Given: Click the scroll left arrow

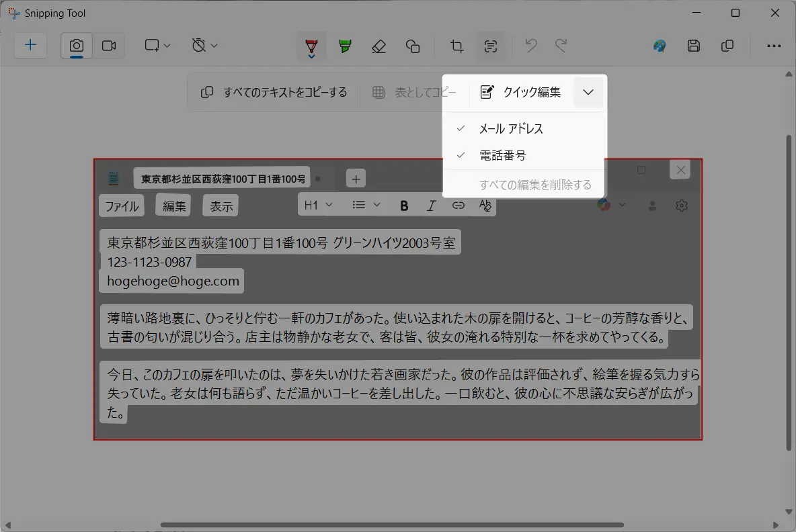Looking at the screenshot, I should (x=7, y=525).
